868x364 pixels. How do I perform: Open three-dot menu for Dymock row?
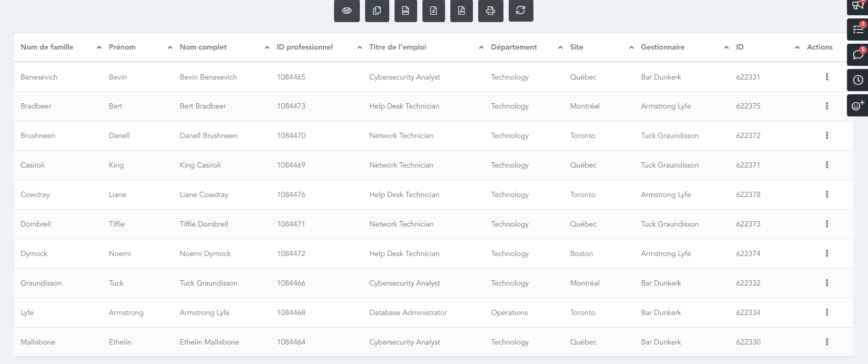pos(827,253)
